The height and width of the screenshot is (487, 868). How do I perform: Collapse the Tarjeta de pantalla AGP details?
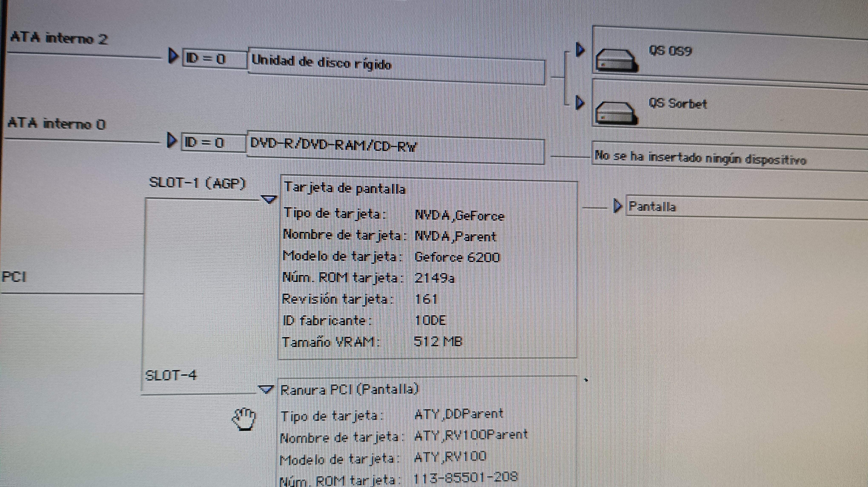click(x=269, y=199)
